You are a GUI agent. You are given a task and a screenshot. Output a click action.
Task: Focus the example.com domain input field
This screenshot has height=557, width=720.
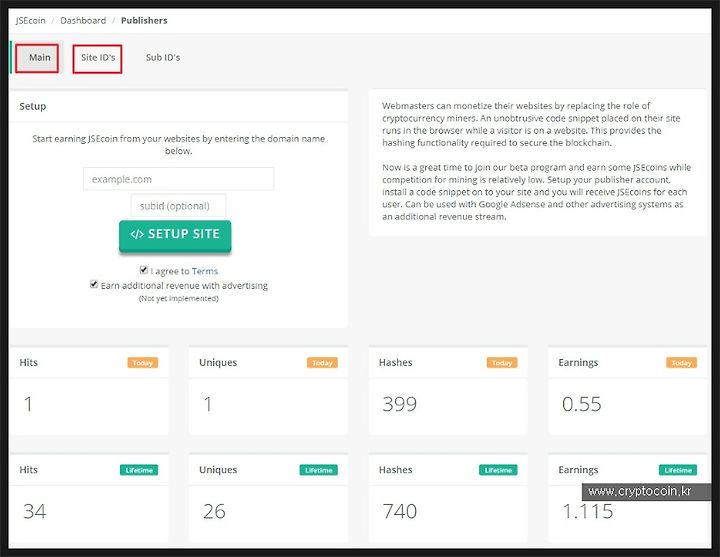179,179
